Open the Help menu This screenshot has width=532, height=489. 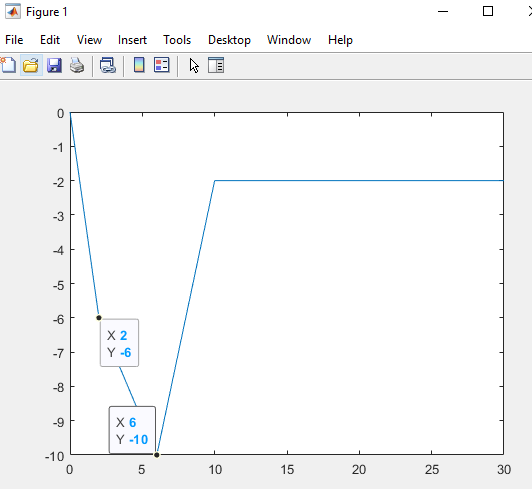click(340, 40)
